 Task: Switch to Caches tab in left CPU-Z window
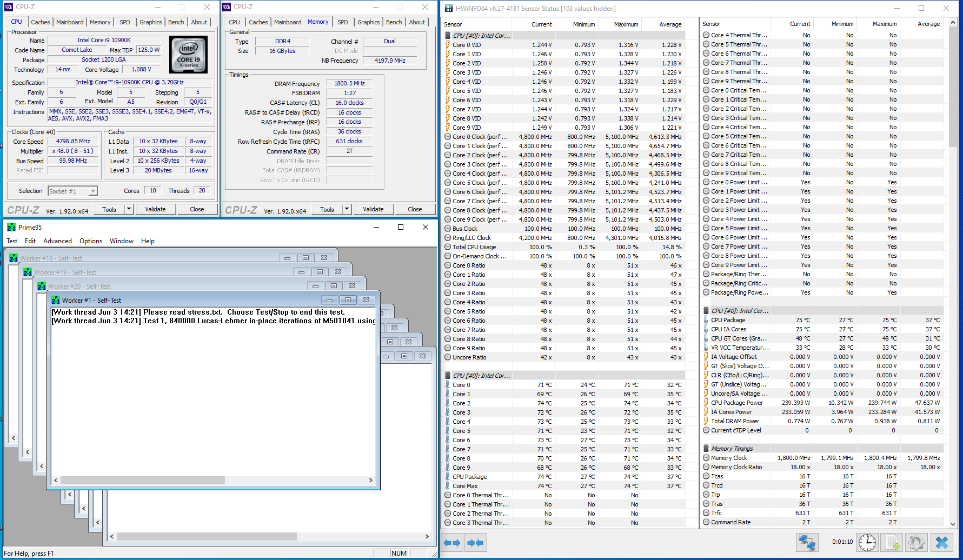(x=40, y=22)
